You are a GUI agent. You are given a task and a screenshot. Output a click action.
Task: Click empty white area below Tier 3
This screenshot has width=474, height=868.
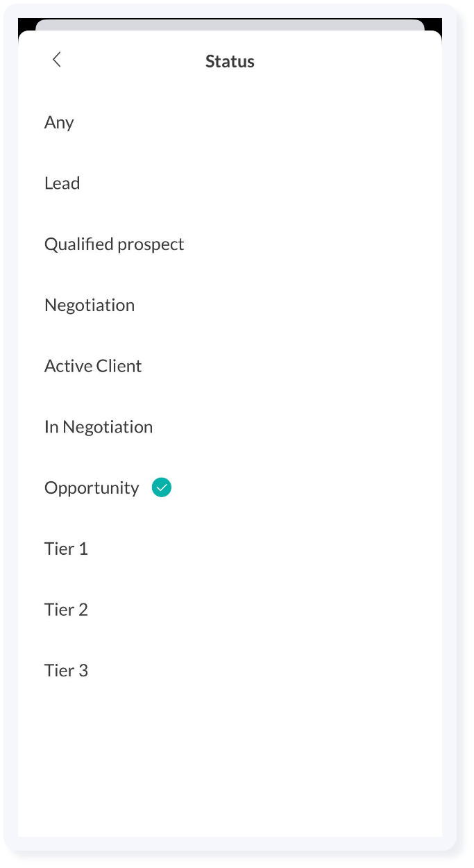[230, 764]
